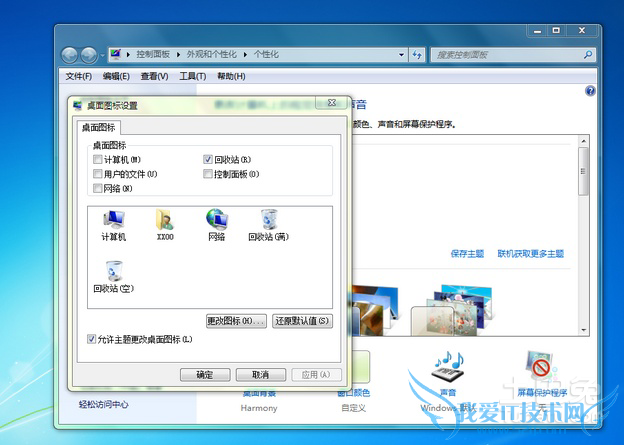Expand the recent pages dropdown beside navigation arrows

pyautogui.click(x=102, y=55)
